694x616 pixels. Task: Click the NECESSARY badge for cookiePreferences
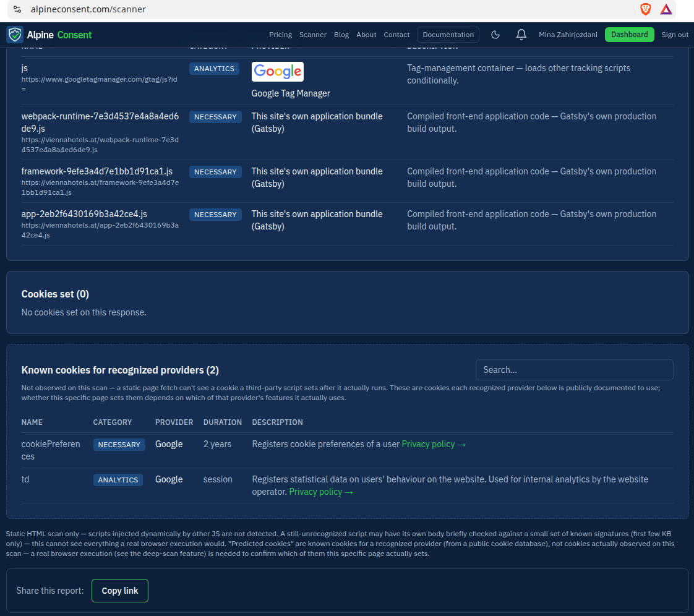119,445
